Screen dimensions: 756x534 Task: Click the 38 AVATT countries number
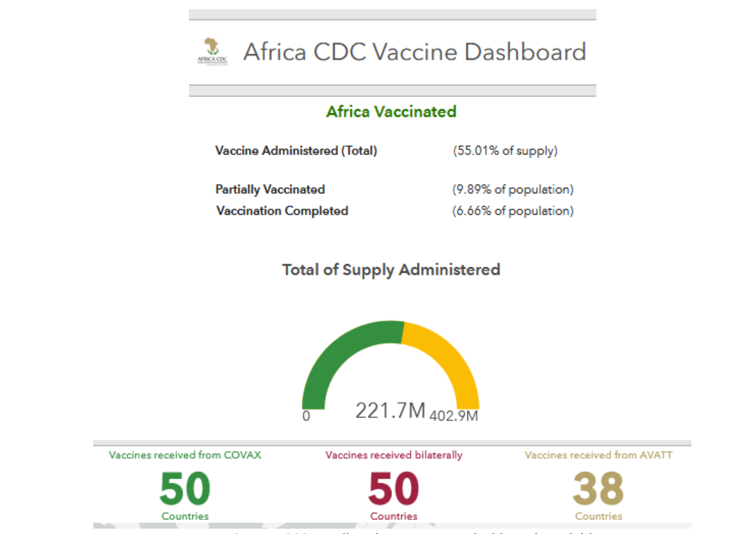(x=598, y=488)
